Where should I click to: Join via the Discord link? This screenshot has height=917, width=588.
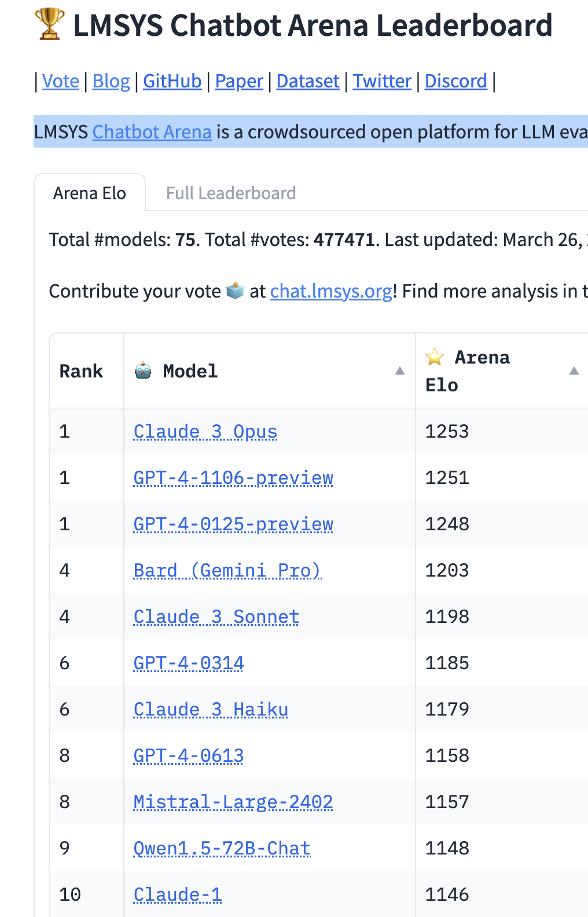point(455,81)
